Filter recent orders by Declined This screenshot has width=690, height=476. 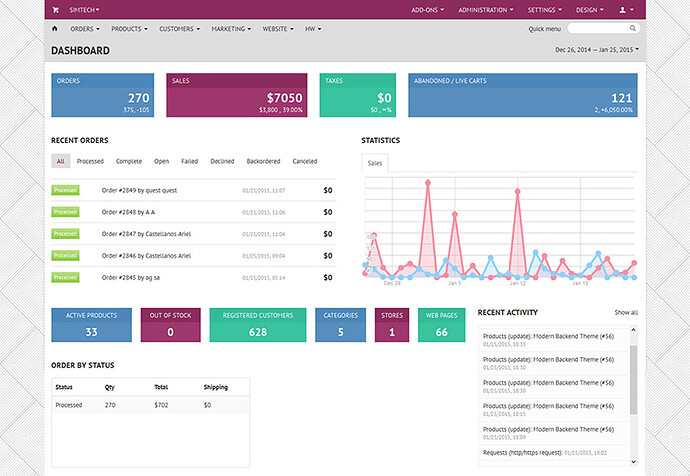tap(222, 161)
